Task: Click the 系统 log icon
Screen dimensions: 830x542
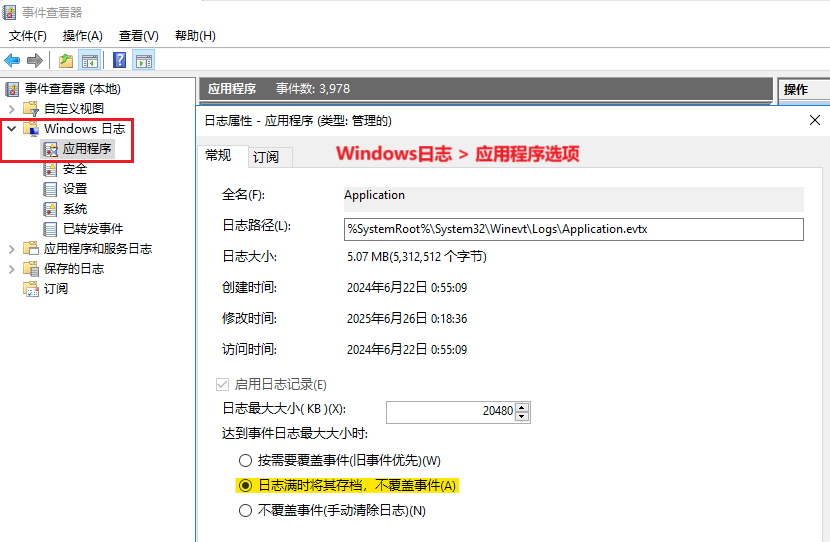Action: click(50, 209)
